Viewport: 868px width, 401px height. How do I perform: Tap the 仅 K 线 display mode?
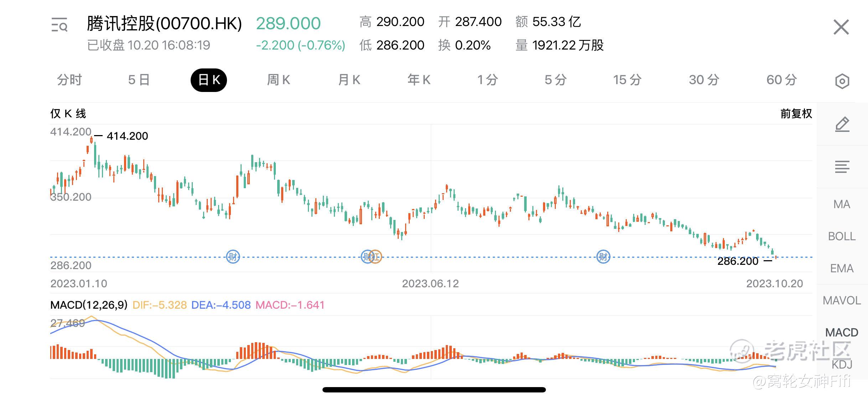click(68, 114)
